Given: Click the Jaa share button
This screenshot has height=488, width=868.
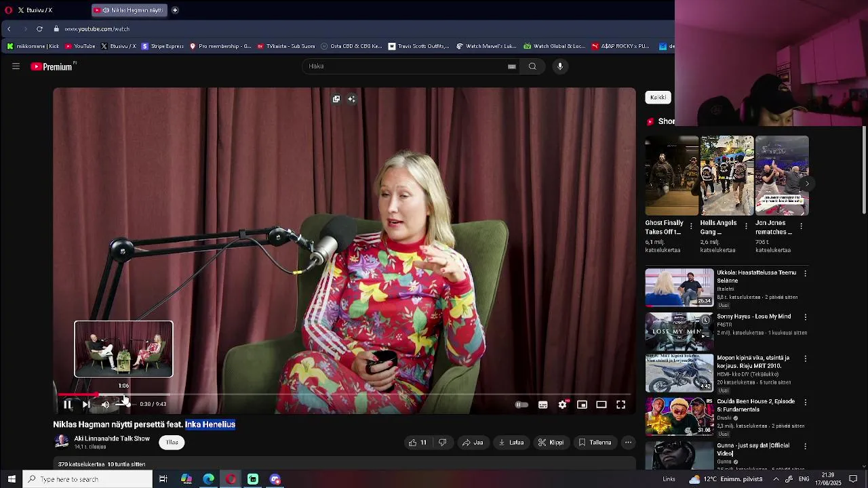Looking at the screenshot, I should click(x=473, y=443).
